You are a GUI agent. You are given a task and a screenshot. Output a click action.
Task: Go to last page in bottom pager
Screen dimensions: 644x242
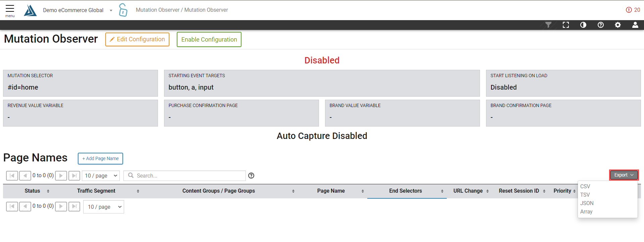click(x=74, y=206)
